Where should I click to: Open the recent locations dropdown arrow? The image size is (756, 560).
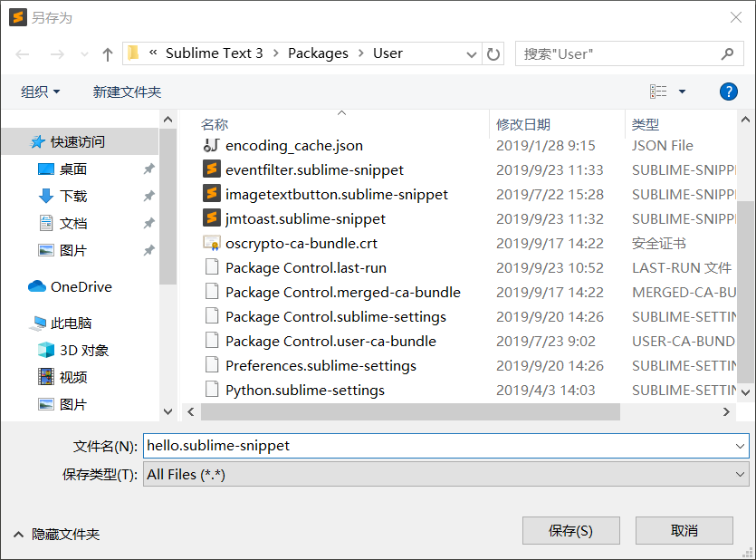(84, 54)
